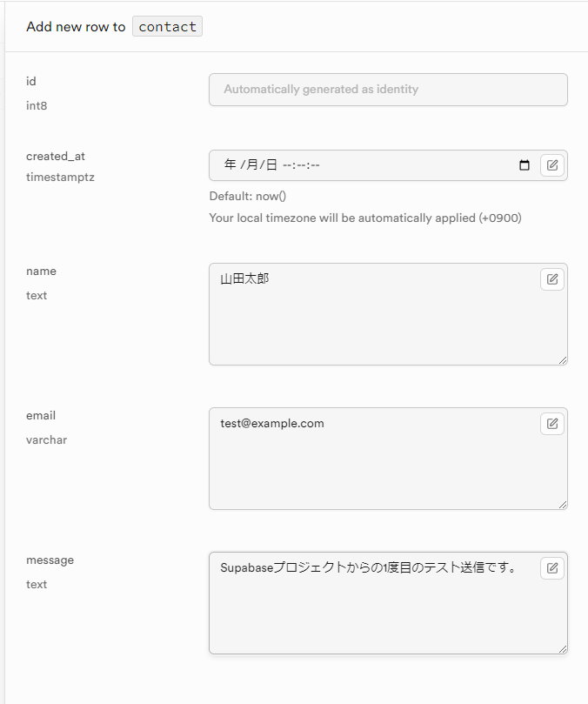
Task: Open the expanded editor for message field
Action: (x=552, y=568)
